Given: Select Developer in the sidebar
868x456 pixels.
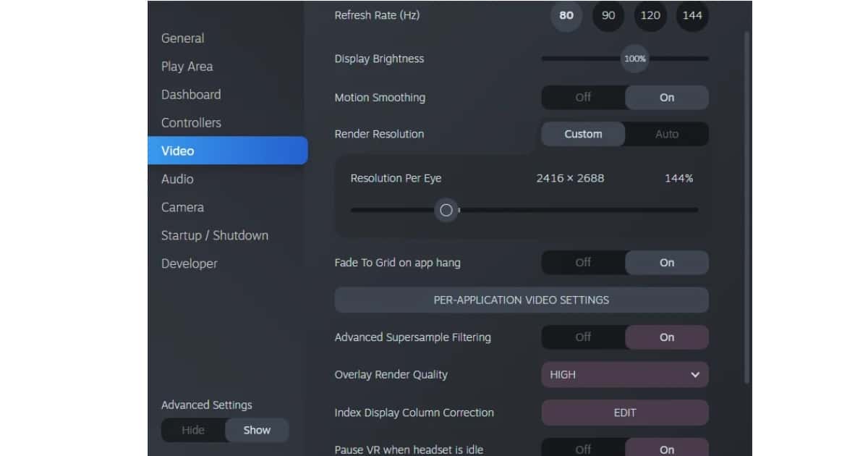Looking at the screenshot, I should [189, 263].
